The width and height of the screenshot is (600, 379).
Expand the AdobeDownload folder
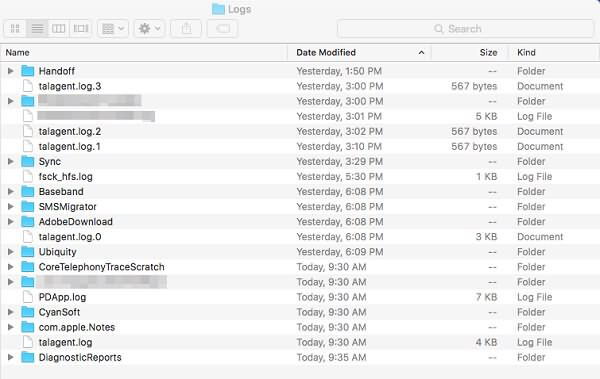(11, 221)
